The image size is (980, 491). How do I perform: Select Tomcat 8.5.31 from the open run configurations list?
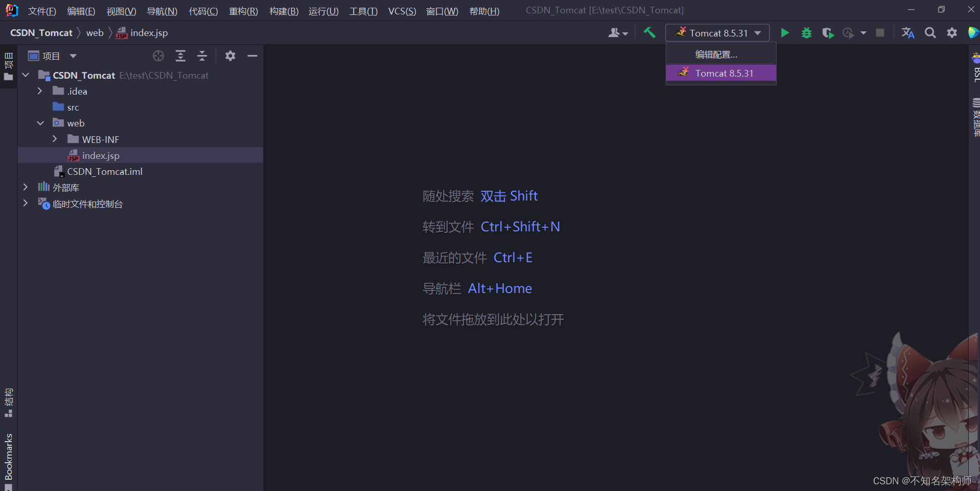tap(721, 72)
